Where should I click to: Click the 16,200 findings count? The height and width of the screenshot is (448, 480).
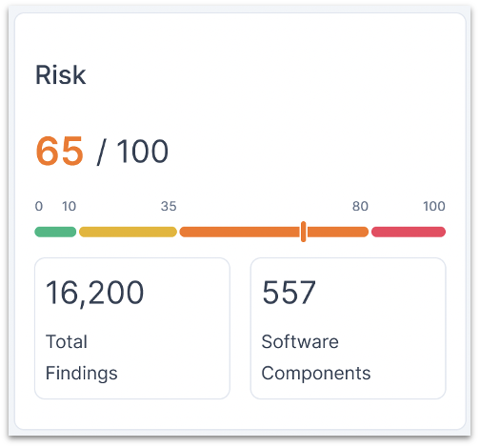coord(94,293)
